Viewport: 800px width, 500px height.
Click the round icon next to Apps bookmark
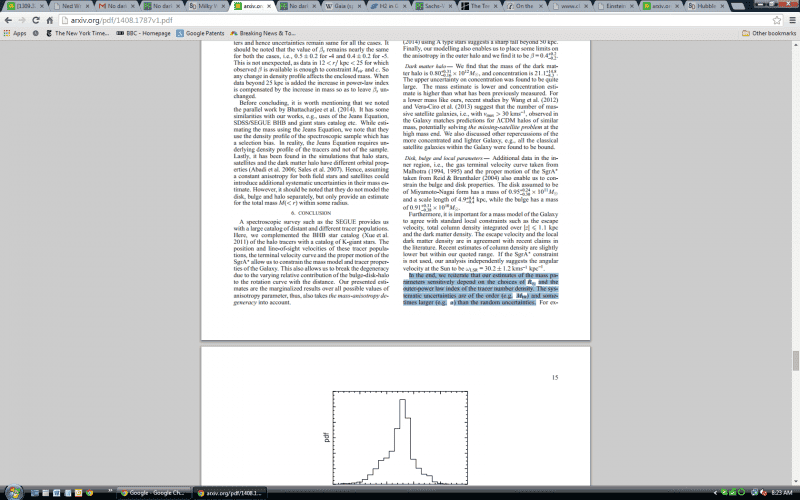click(x=36, y=33)
